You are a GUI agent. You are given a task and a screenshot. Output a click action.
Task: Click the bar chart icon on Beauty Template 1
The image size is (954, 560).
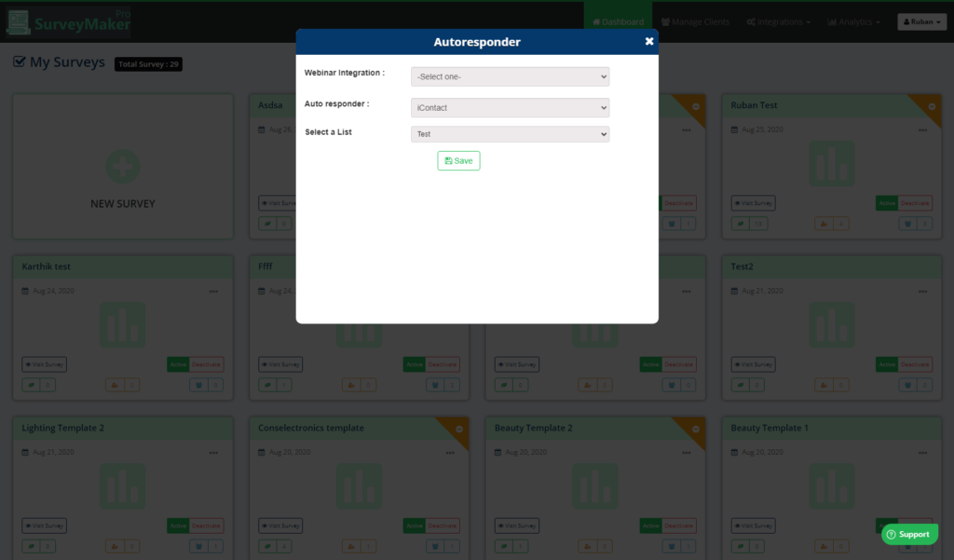pos(832,486)
